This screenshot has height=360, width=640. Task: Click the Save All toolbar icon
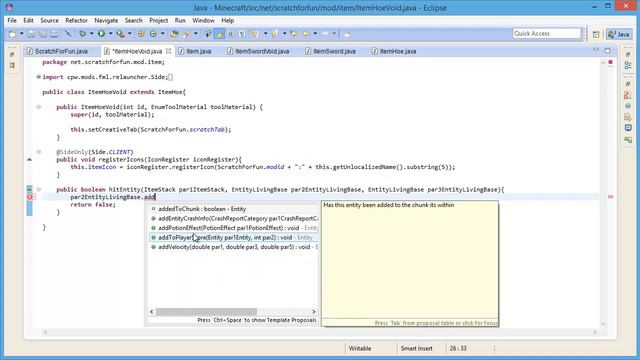43,34
